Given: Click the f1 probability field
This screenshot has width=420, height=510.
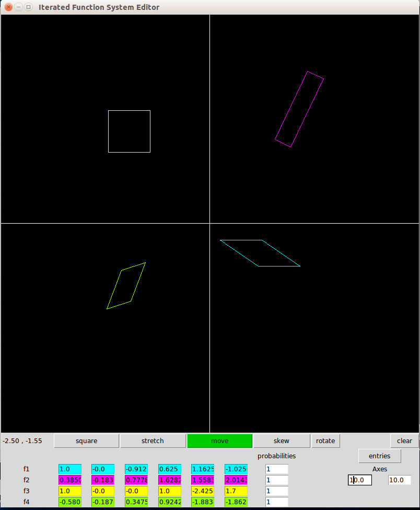Looking at the screenshot, I should click(276, 469).
